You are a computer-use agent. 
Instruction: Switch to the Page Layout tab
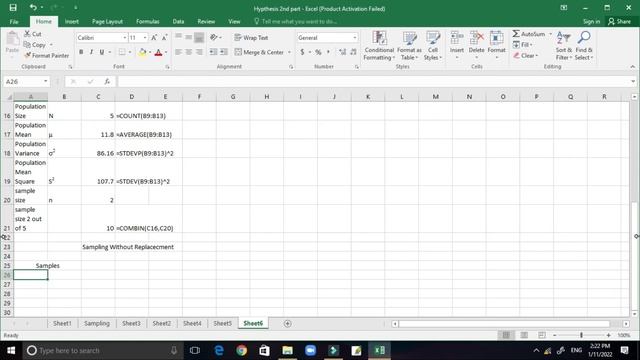pos(107,22)
